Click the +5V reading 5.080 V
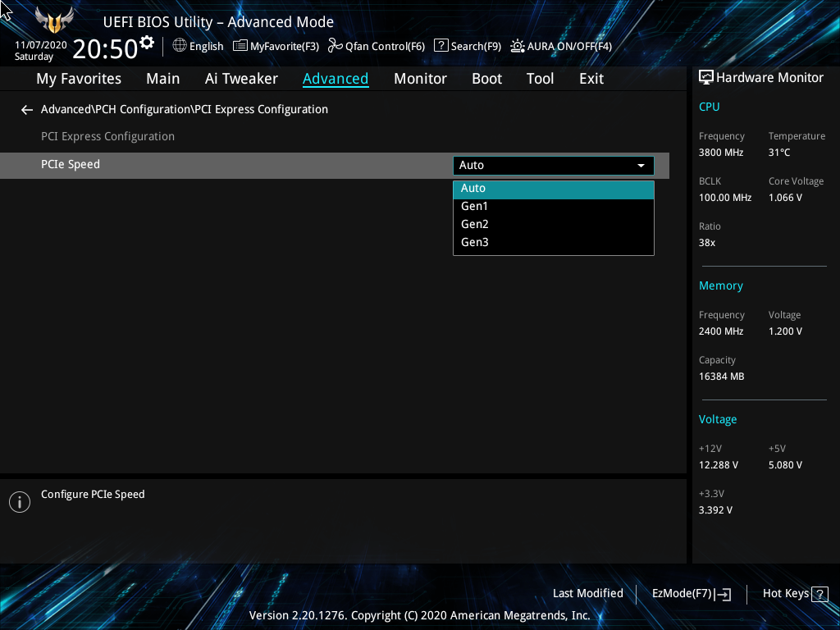The height and width of the screenshot is (630, 840). pos(785,465)
